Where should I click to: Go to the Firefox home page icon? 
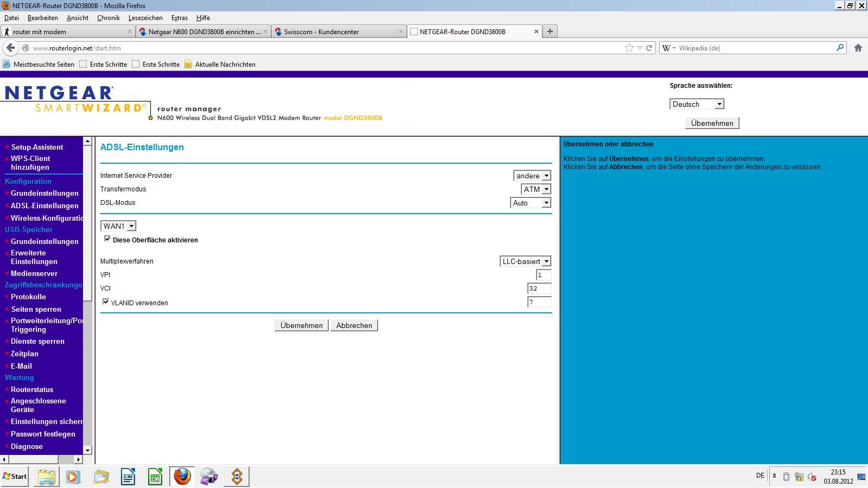pyautogui.click(x=858, y=48)
